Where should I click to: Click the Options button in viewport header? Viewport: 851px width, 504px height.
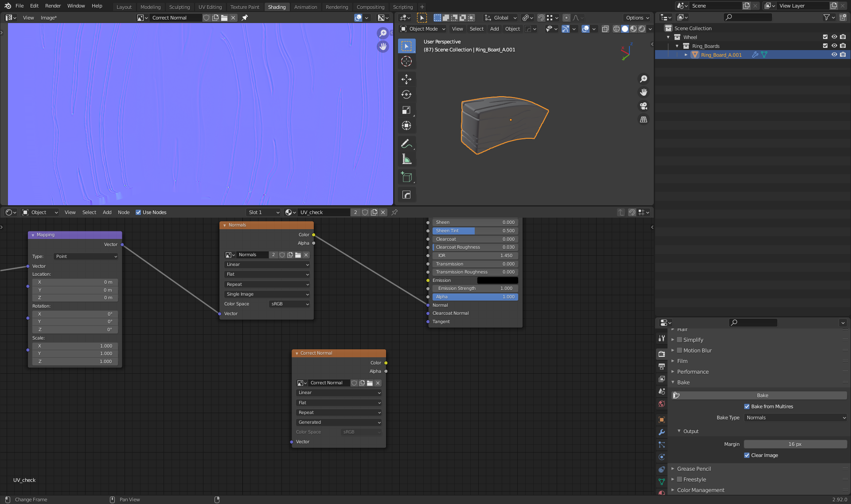(637, 18)
